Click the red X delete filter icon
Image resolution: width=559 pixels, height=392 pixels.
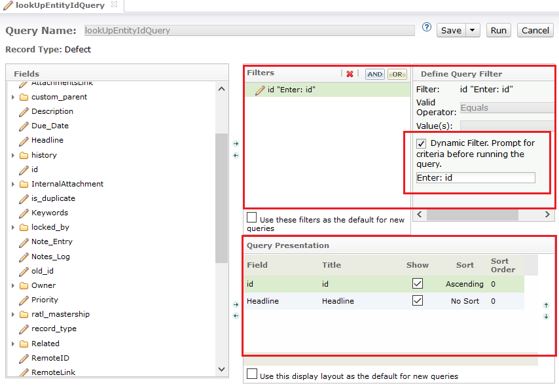[350, 74]
